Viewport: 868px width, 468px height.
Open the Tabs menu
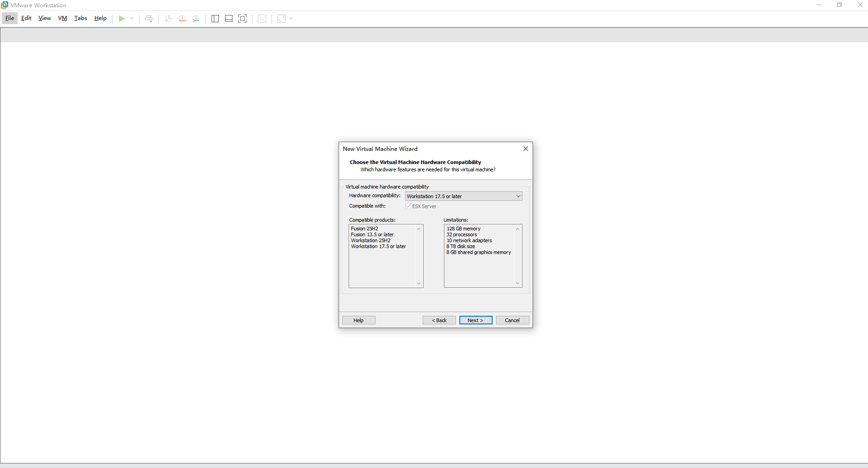(x=81, y=18)
